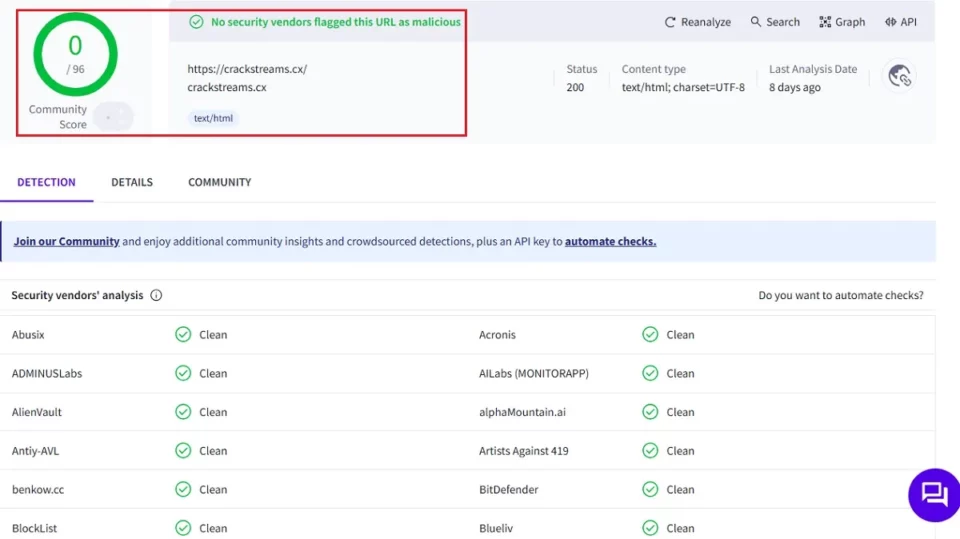Screen dimensions: 960x539
Task: Click the URL text https://crackstreams.cx/
Action: (x=247, y=69)
